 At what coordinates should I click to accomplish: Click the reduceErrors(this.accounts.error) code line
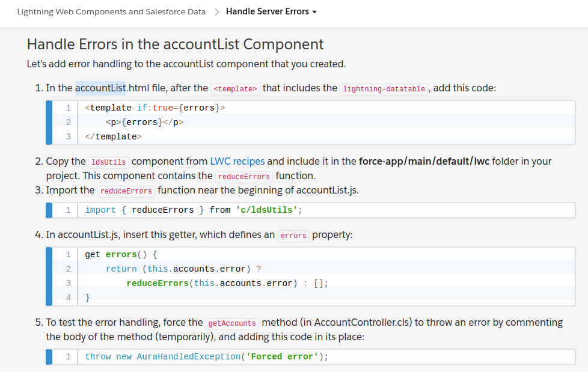(x=227, y=283)
